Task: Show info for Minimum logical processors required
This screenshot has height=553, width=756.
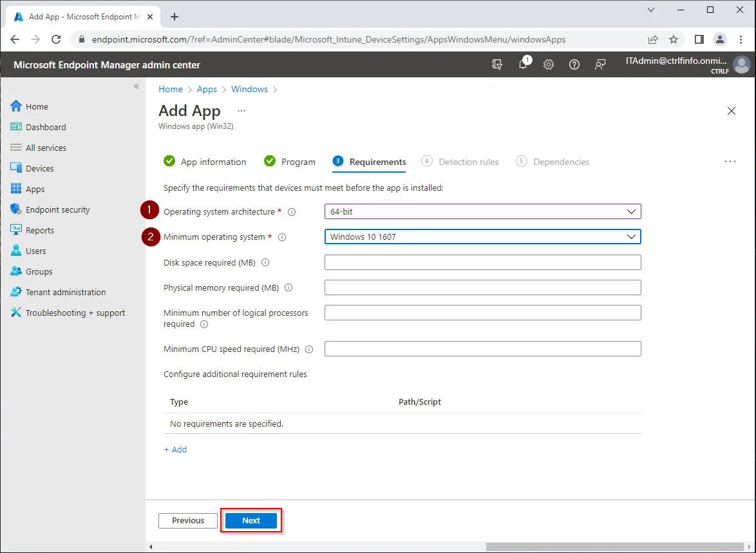Action: point(204,324)
